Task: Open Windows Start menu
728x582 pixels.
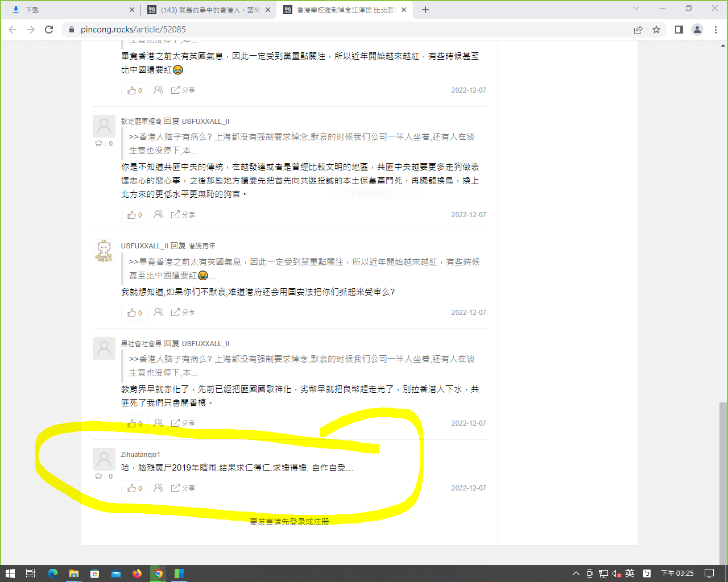Action: click(10, 573)
